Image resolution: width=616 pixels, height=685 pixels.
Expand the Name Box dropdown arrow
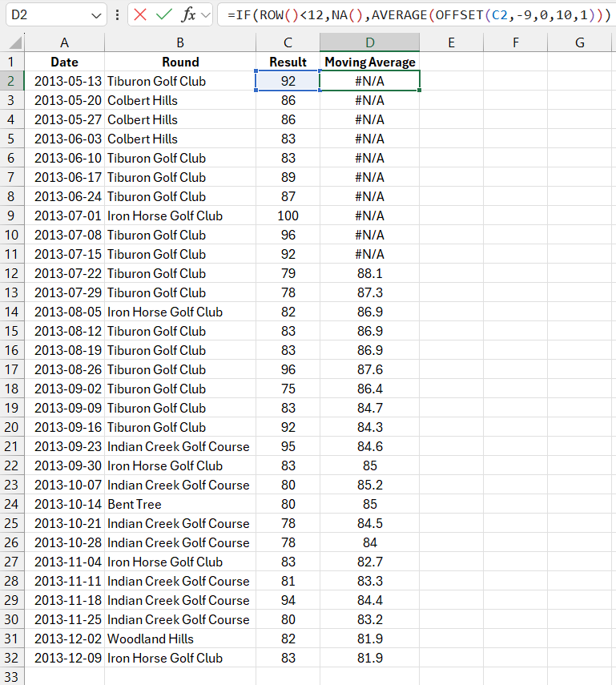pos(97,15)
